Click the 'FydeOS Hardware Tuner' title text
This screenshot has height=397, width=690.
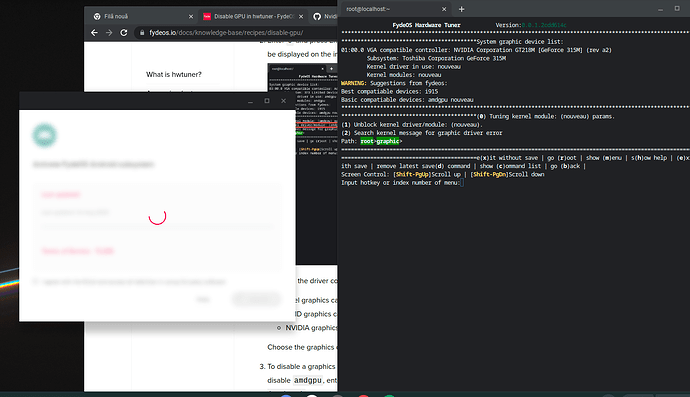click(x=426, y=25)
